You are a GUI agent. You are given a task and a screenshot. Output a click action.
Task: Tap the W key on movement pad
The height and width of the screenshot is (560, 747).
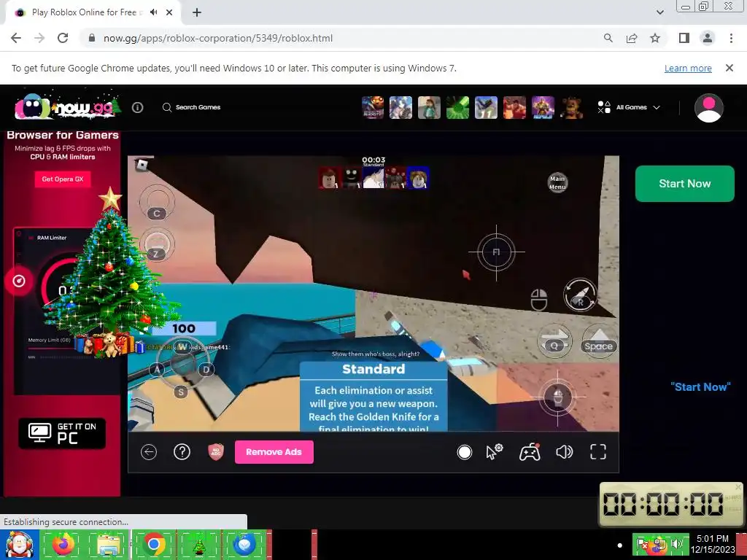(x=182, y=346)
